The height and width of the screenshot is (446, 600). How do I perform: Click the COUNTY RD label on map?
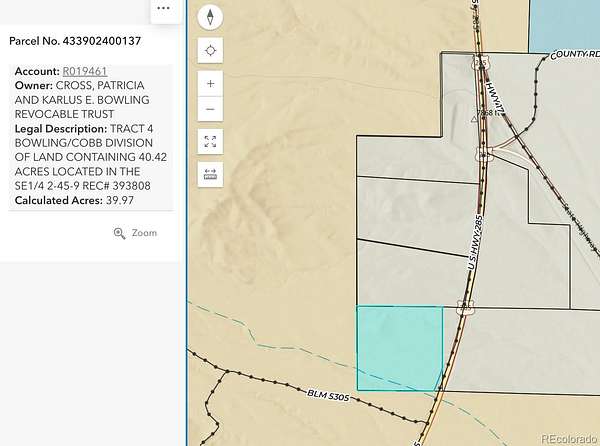pyautogui.click(x=574, y=54)
